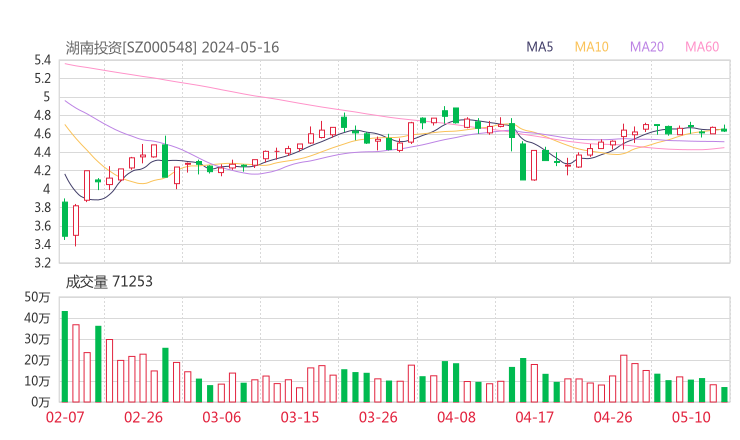Screen dimensions: 740x440
Task: Click the 40万 volume axis label
Action: 37,318
